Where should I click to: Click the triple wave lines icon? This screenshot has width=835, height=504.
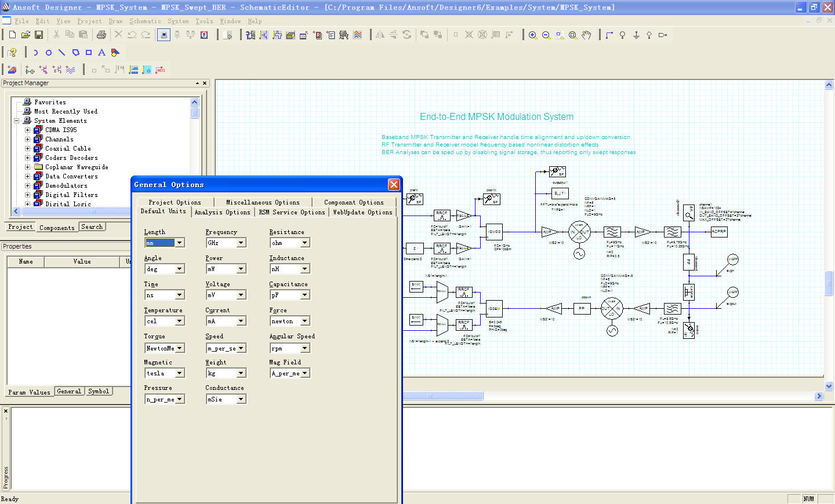click(x=70, y=70)
